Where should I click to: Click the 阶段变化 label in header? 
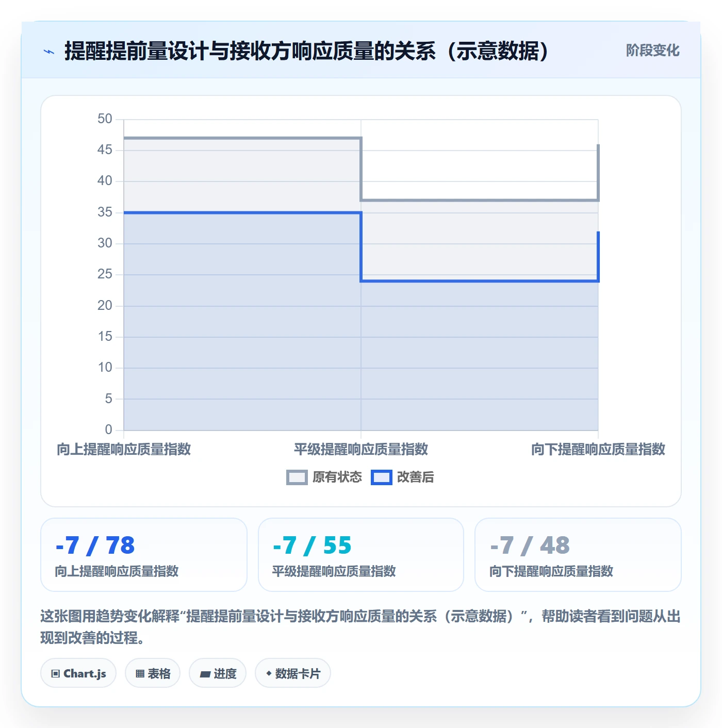pyautogui.click(x=652, y=51)
